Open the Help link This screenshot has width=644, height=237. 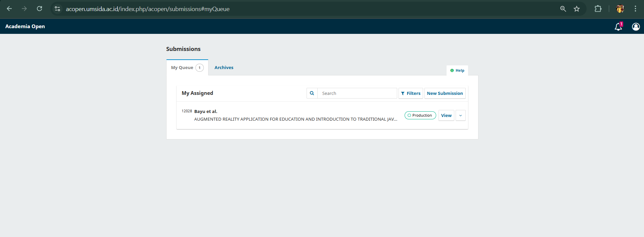(457, 70)
